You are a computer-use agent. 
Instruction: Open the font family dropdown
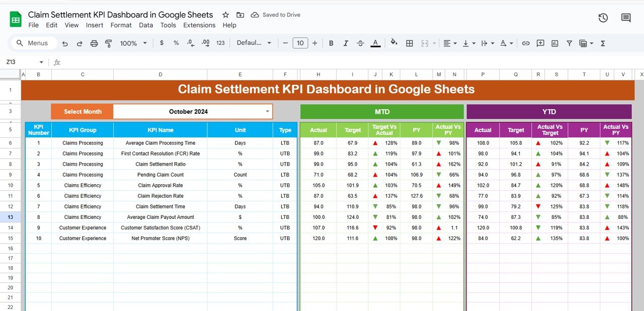click(x=254, y=43)
